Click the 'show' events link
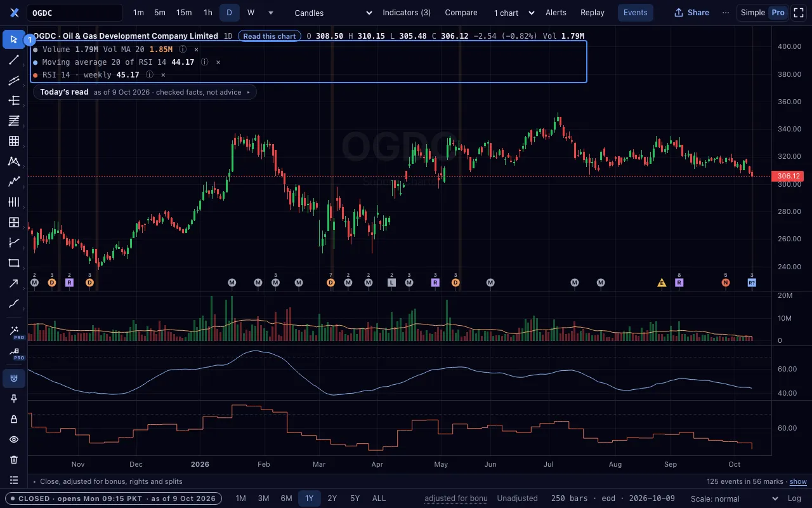 pyautogui.click(x=798, y=481)
